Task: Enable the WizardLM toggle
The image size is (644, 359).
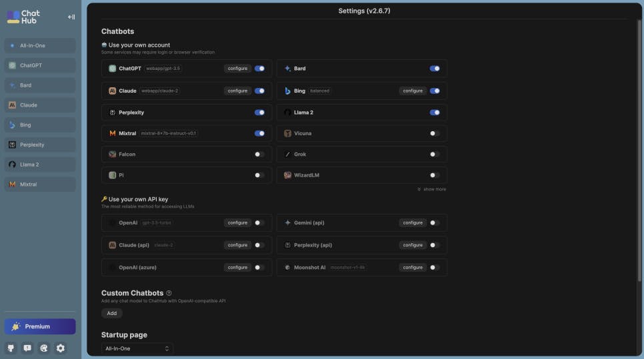Action: click(x=435, y=175)
